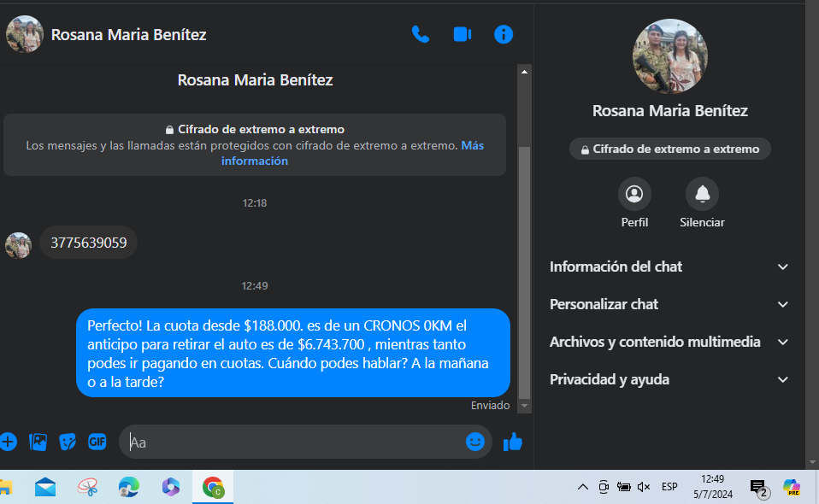Open Chrome from the Windows taskbar

pos(213,487)
